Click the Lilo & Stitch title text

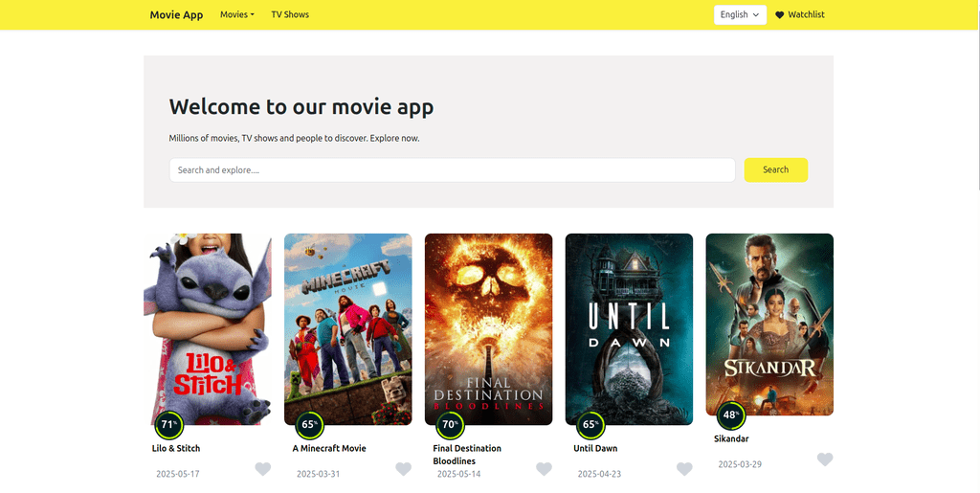(176, 448)
